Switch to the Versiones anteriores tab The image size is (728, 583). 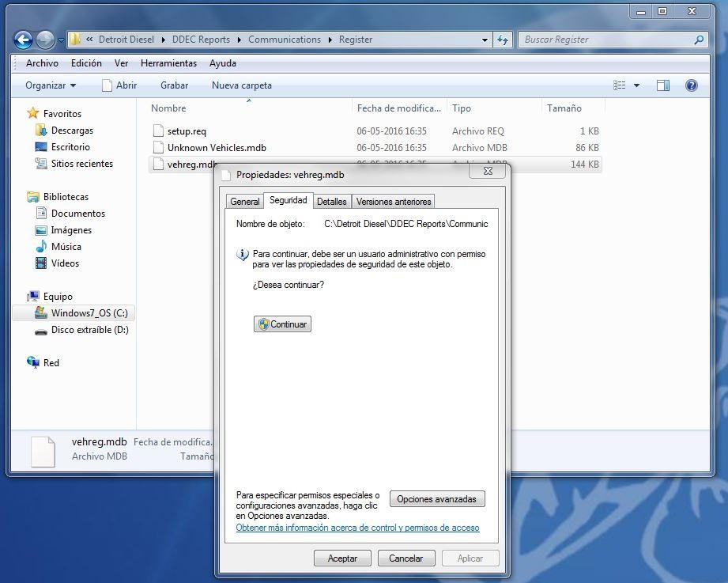(x=394, y=202)
